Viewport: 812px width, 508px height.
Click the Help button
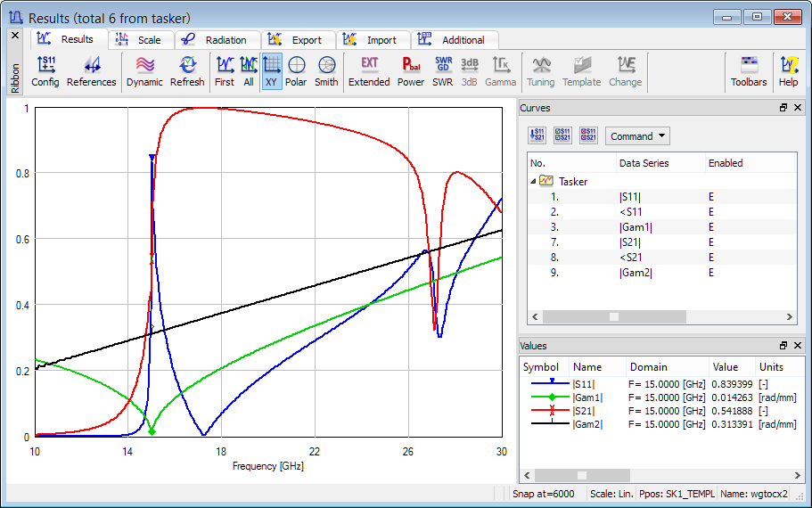789,71
